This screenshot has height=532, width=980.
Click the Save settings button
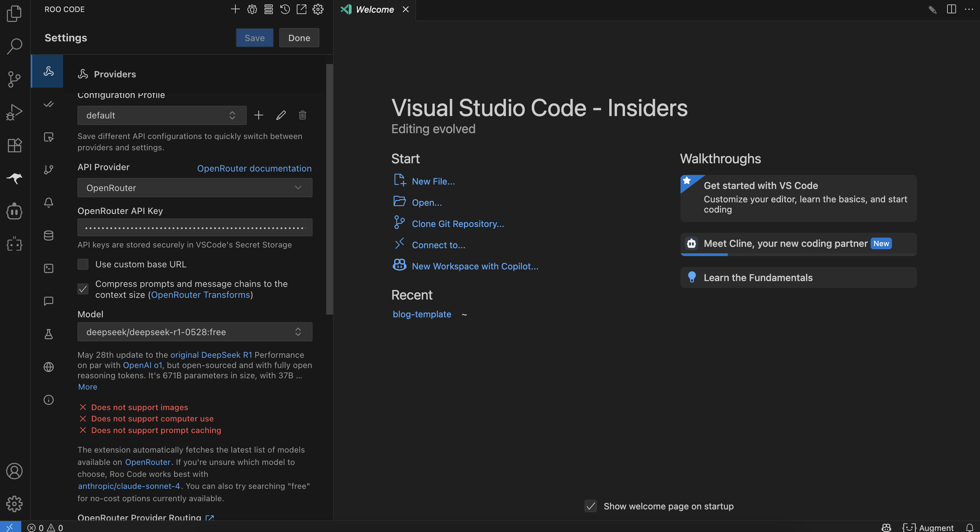click(x=255, y=38)
